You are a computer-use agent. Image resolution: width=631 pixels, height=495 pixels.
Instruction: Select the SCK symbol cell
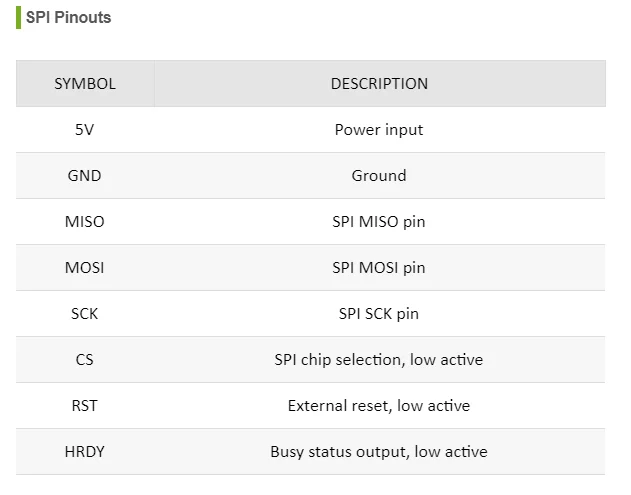coord(85,314)
